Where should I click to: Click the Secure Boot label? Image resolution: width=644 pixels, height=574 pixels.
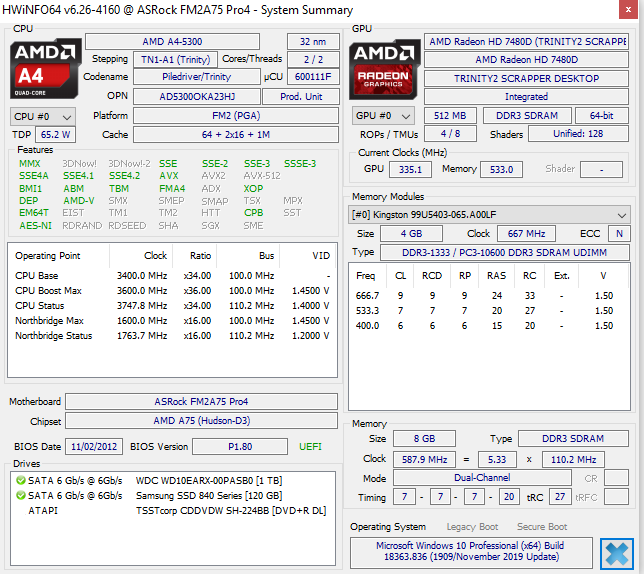coord(542,527)
